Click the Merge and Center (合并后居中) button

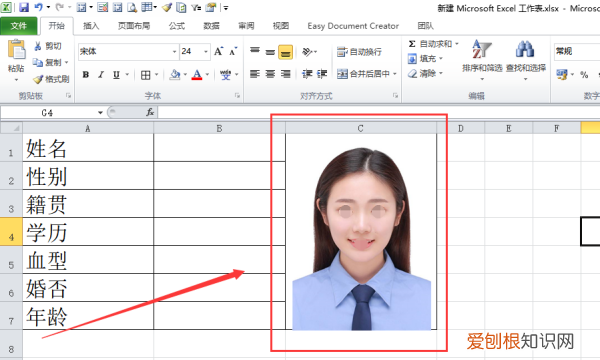(364, 74)
